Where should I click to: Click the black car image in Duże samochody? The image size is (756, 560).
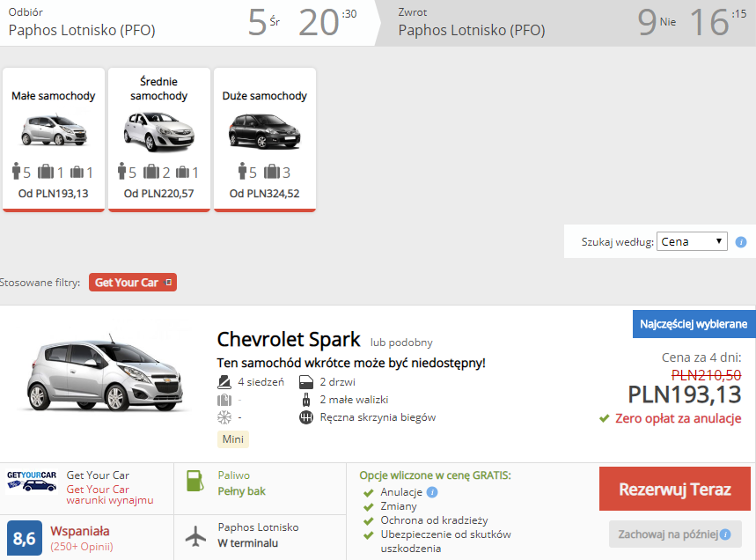[x=264, y=130]
